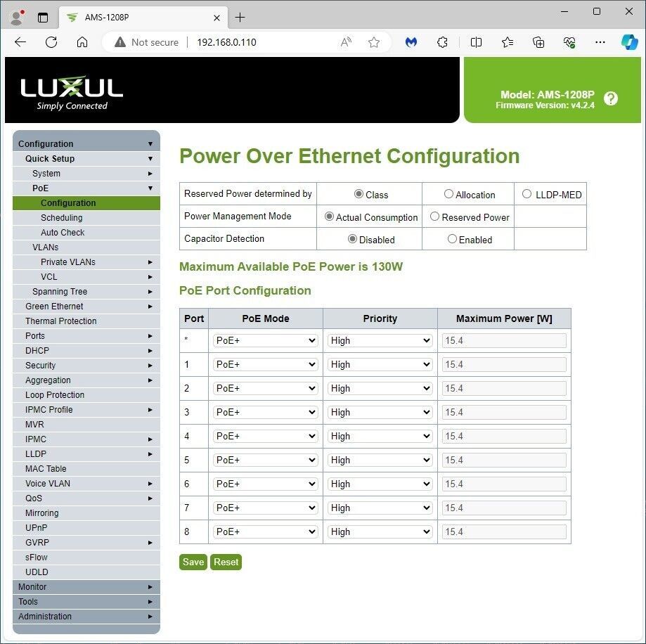Click Maximum Power field for port 8
This screenshot has width=646, height=644.
504,532
